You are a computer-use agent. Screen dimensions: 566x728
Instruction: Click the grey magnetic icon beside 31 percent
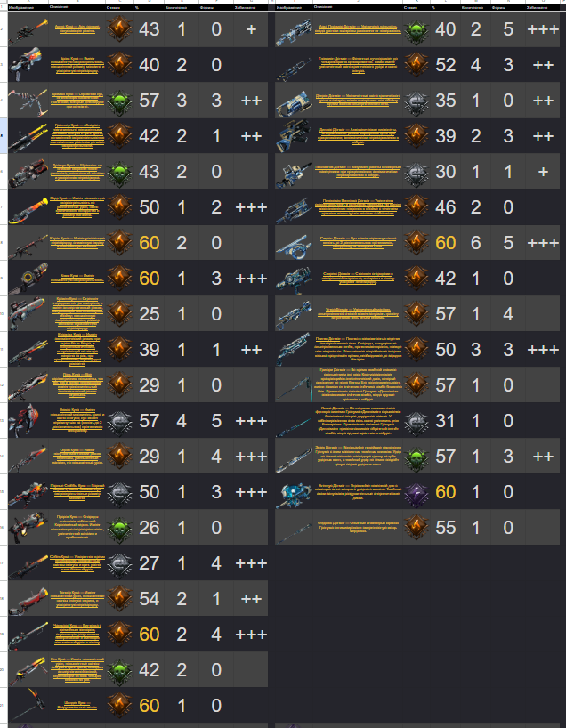point(416,421)
